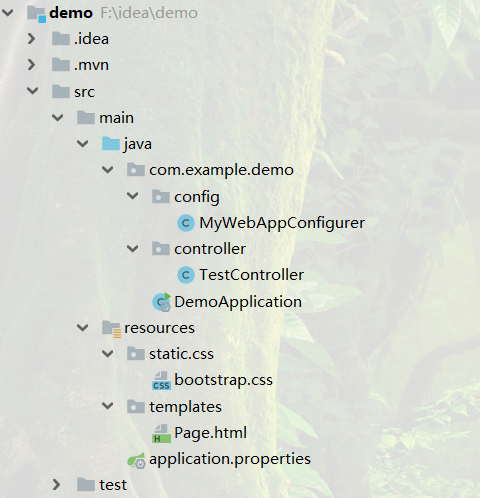Screen dimensions: 480x498
Task: Expand the .idea folder arrow
Action: point(32,39)
